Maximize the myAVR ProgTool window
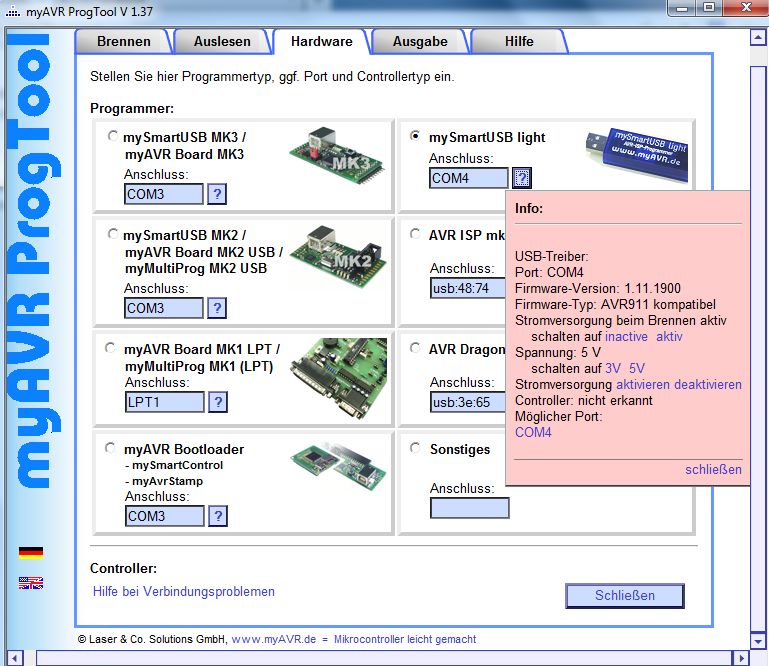The height and width of the screenshot is (666, 769). (709, 8)
